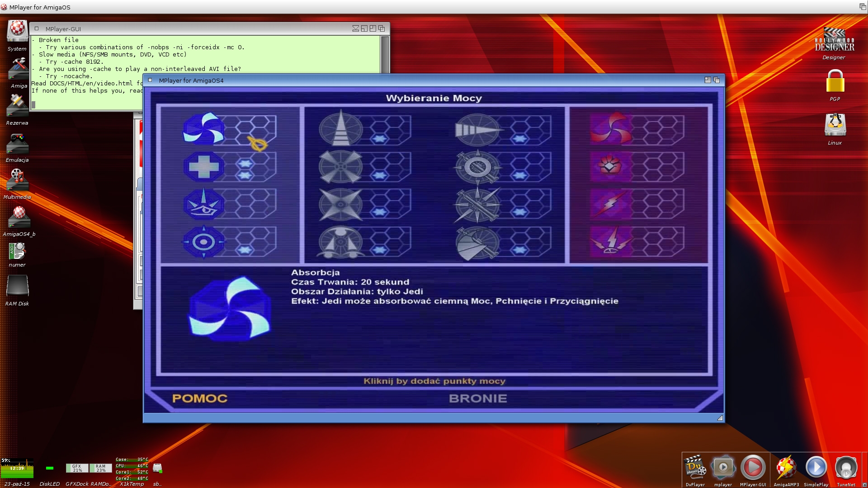Select the Heal cross force power icon
The image size is (868, 488).
click(x=203, y=167)
